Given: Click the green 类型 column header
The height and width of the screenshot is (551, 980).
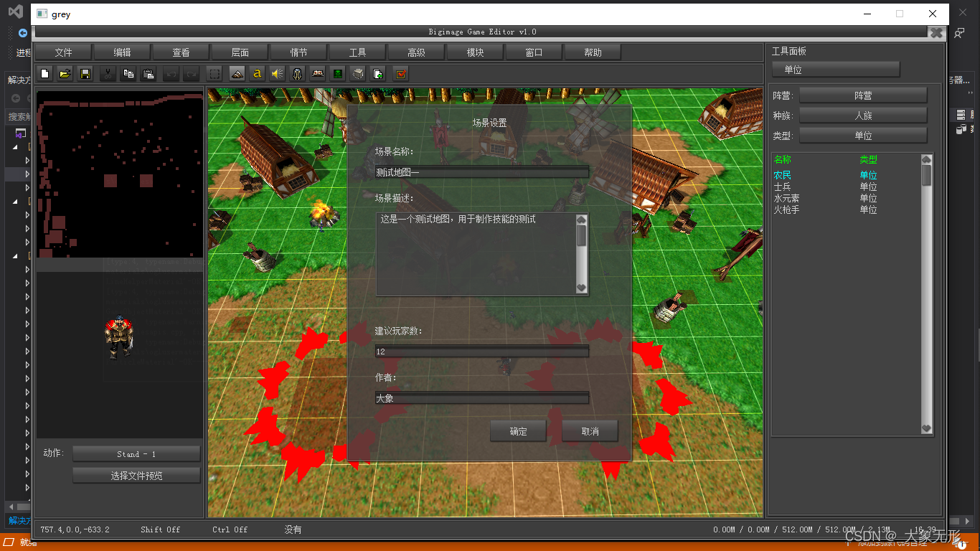Looking at the screenshot, I should (x=868, y=160).
